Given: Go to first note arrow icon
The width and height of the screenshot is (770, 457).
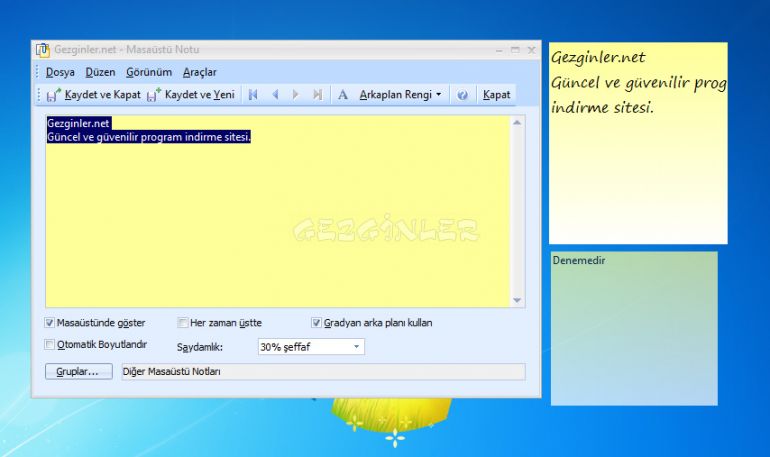Looking at the screenshot, I should pos(253,95).
